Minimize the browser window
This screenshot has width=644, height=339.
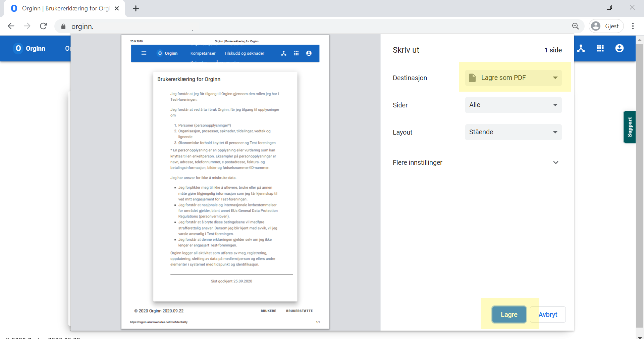coord(586,7)
